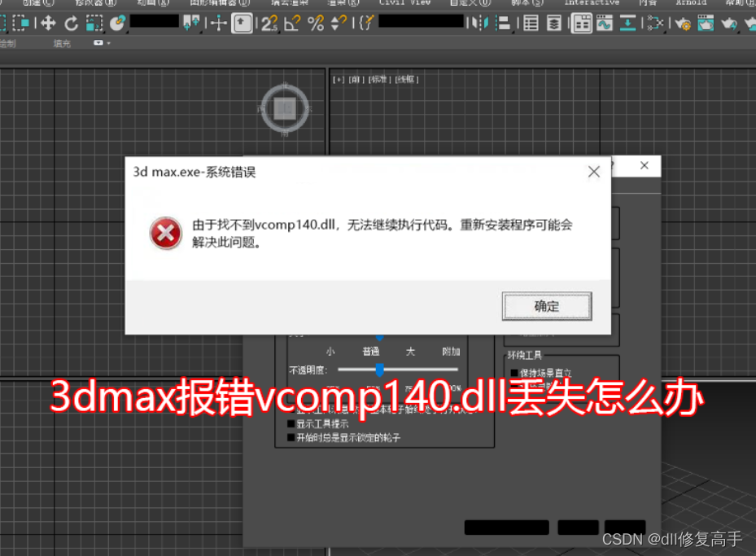Open the 图形编辑器(D) menu
This screenshot has height=556, width=756.
pyautogui.click(x=220, y=2)
